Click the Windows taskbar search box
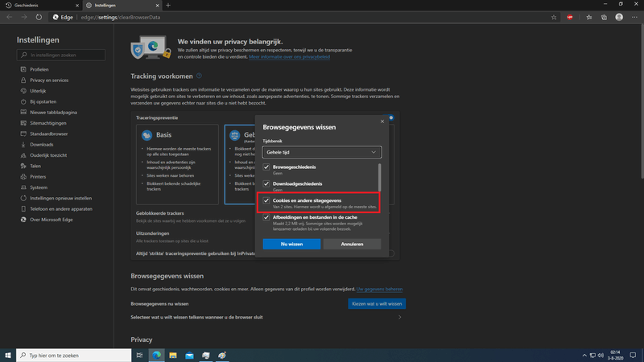The width and height of the screenshot is (644, 362). click(x=74, y=356)
